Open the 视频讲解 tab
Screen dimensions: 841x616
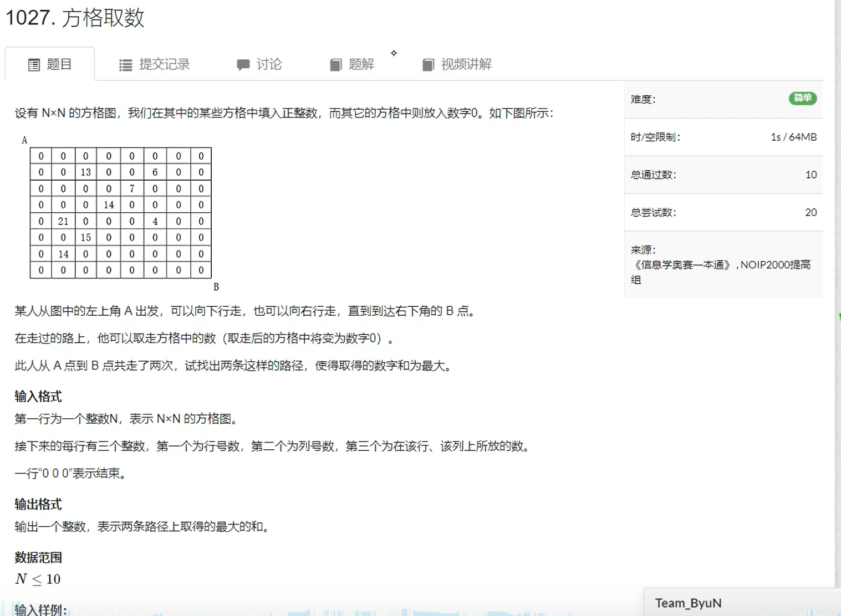(x=457, y=64)
